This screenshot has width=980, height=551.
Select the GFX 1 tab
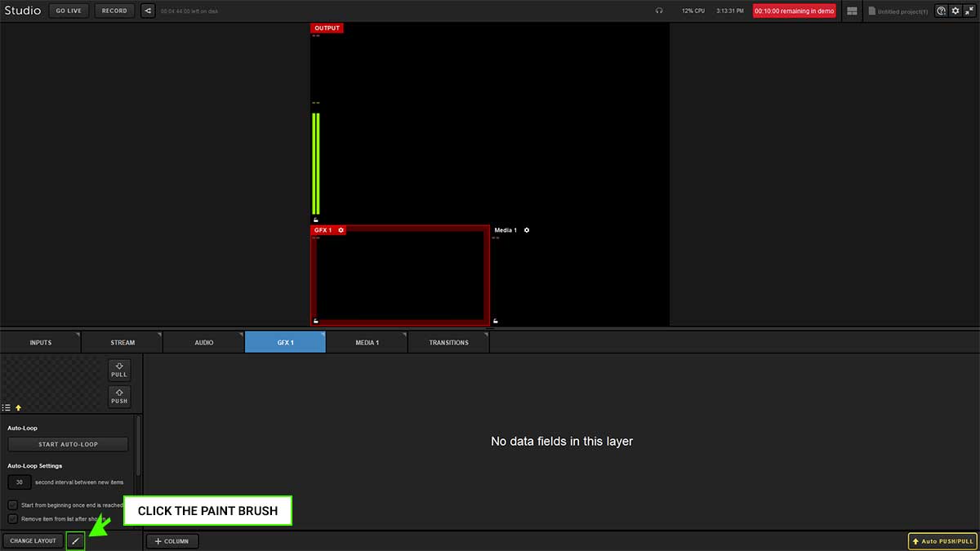286,343
